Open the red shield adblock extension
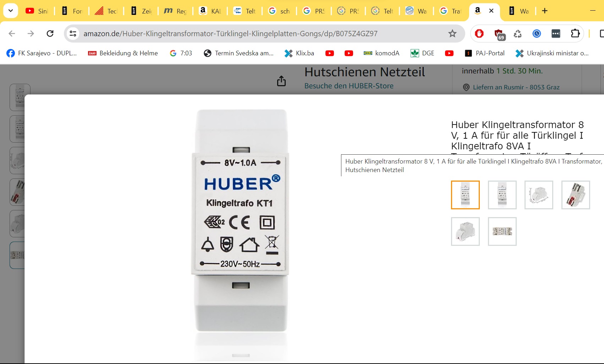Screen dimensions: 604x364 [479, 33]
